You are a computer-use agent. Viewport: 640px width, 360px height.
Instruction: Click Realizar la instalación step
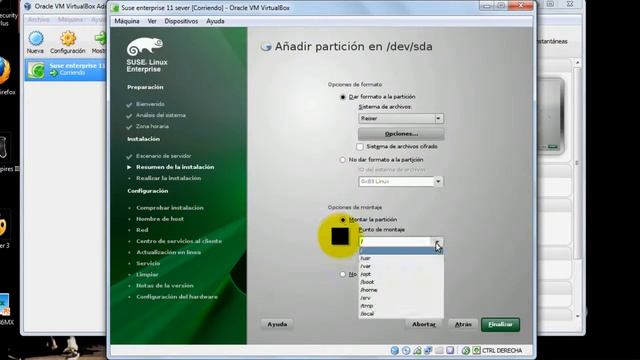click(169, 178)
